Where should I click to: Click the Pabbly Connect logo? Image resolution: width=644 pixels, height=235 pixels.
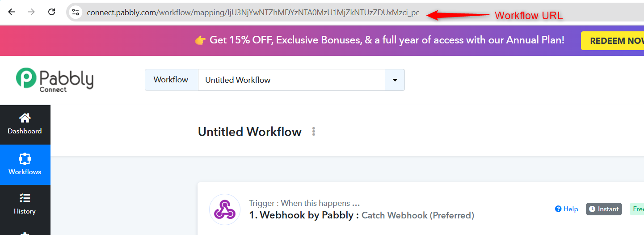coord(55,80)
